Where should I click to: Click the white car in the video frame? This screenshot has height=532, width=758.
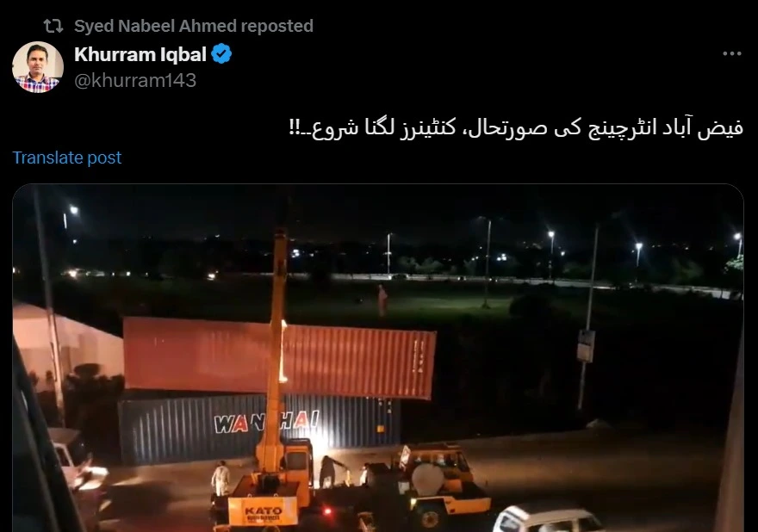(546, 518)
